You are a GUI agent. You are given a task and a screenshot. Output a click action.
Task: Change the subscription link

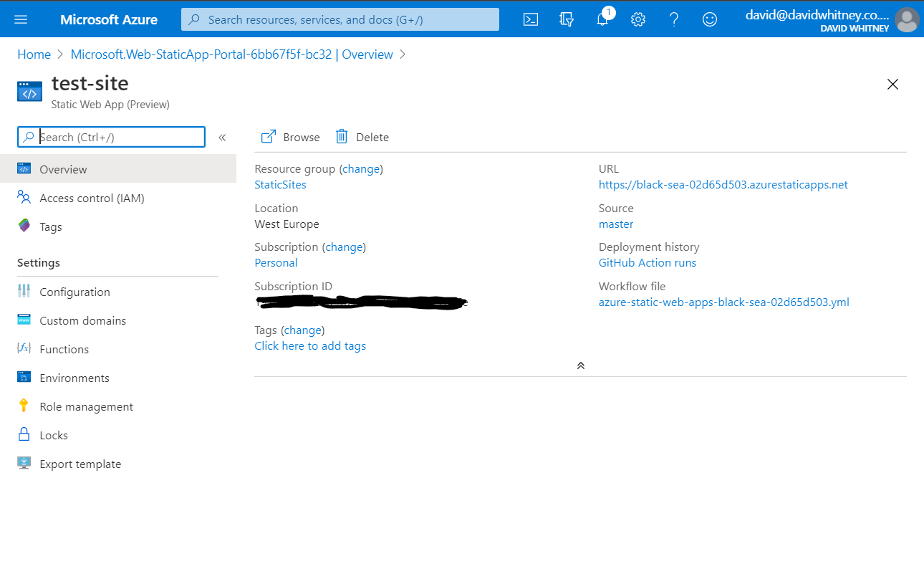tap(344, 247)
